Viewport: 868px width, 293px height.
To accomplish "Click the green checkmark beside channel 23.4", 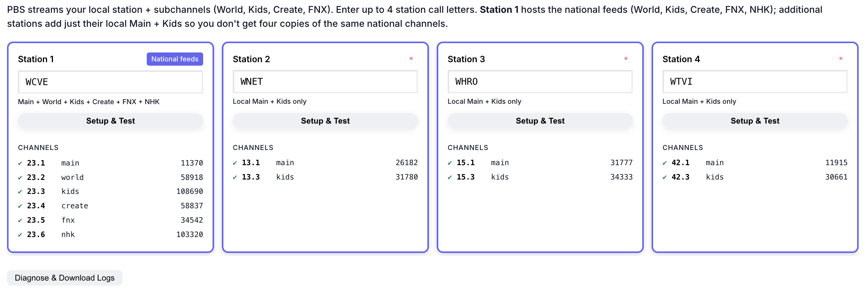I will tap(20, 206).
